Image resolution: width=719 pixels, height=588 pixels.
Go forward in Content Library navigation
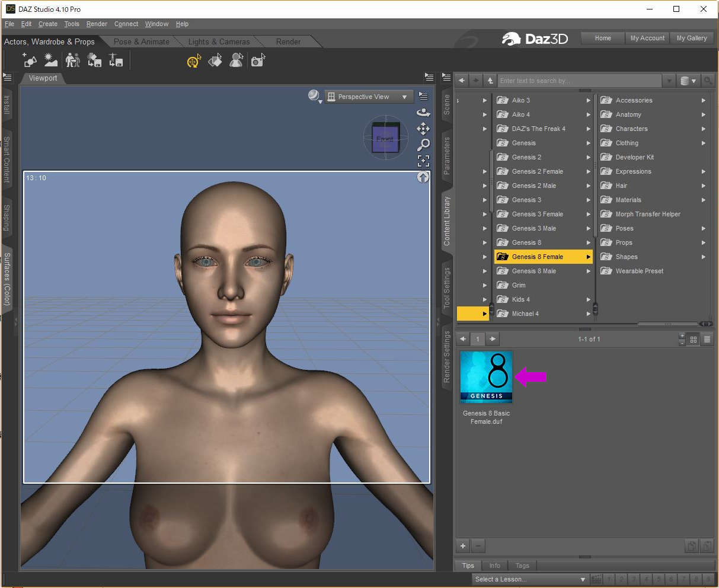[x=476, y=81]
